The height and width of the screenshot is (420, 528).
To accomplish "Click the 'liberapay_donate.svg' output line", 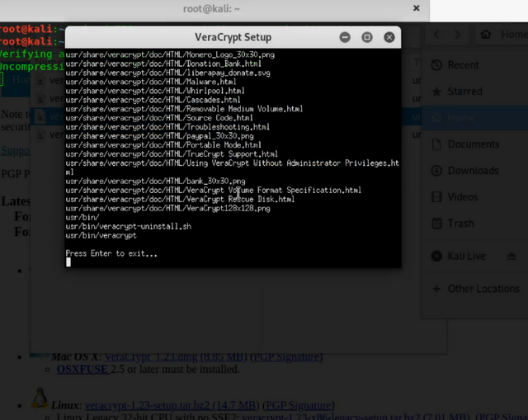I will (x=167, y=73).
